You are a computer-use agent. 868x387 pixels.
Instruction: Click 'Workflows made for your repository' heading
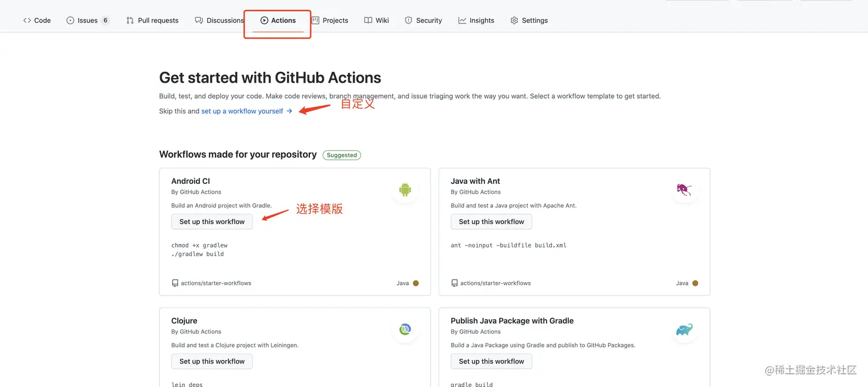pyautogui.click(x=238, y=154)
